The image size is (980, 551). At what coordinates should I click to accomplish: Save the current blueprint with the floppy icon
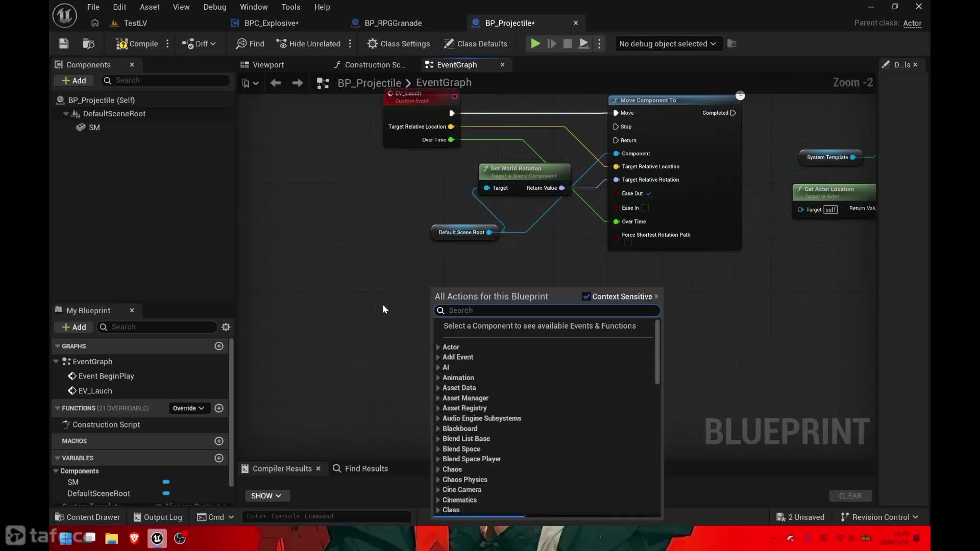(x=63, y=44)
